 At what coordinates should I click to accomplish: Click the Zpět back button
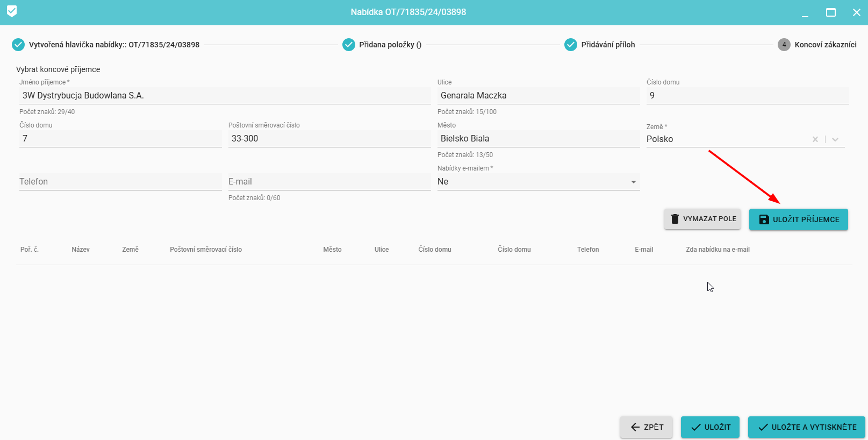(x=647, y=427)
